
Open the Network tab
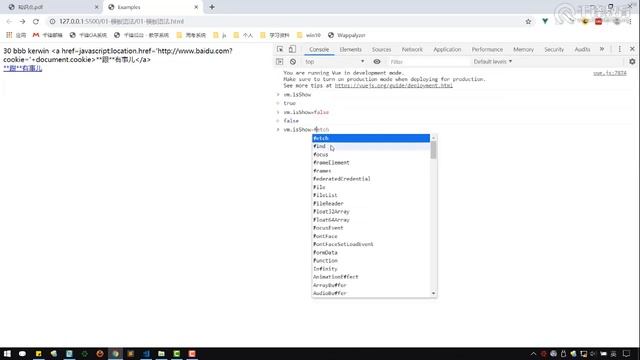click(412, 49)
